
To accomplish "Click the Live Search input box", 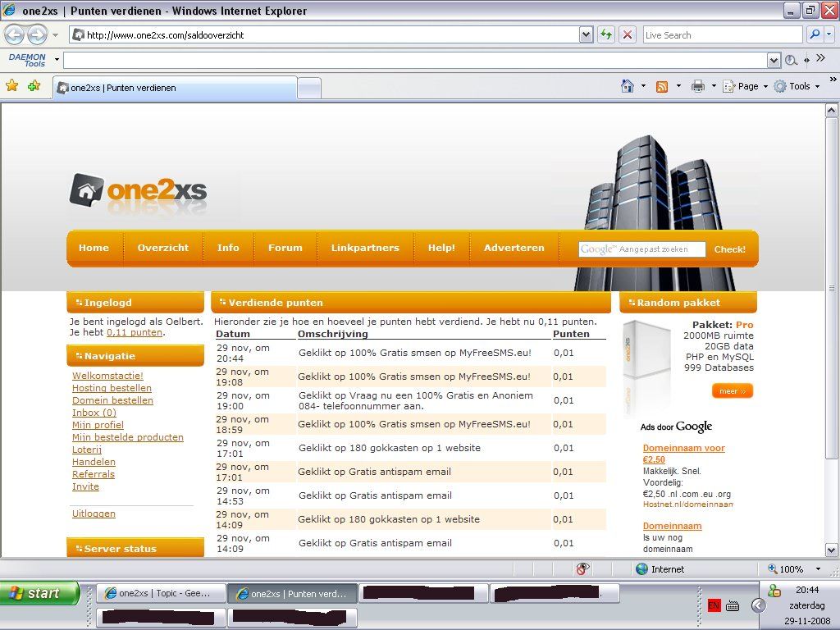I will click(723, 34).
